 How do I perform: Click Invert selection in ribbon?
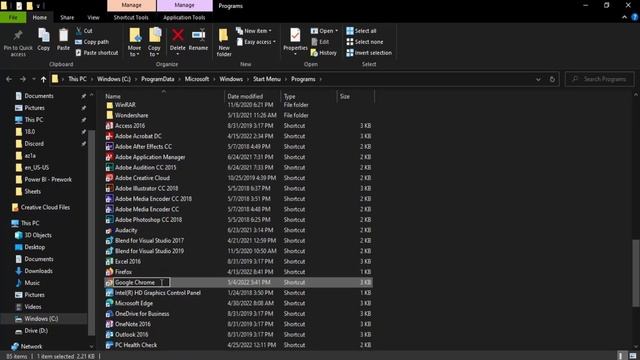coord(369,53)
